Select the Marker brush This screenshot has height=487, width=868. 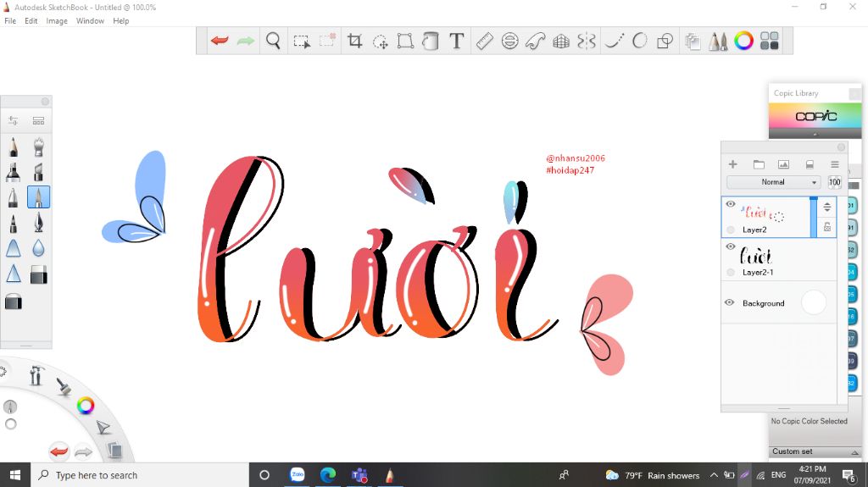coord(14,172)
